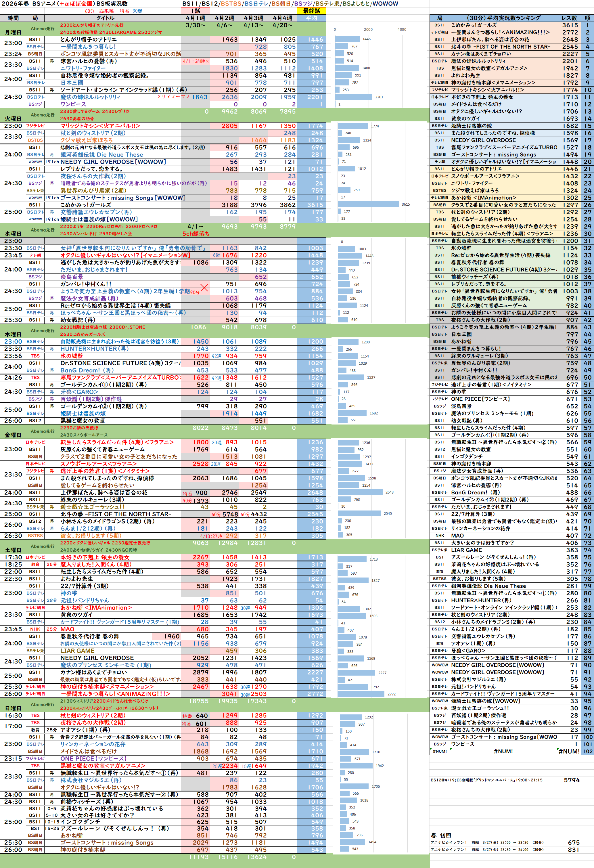594x868 pixels.
Task: Select the 1話 header cell
Action: pyautogui.click(x=195, y=11)
